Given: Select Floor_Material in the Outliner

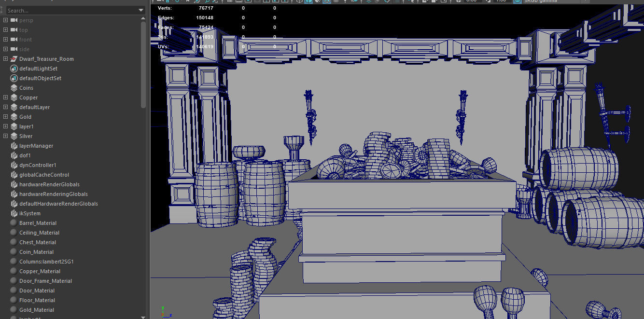Looking at the screenshot, I should [37, 300].
